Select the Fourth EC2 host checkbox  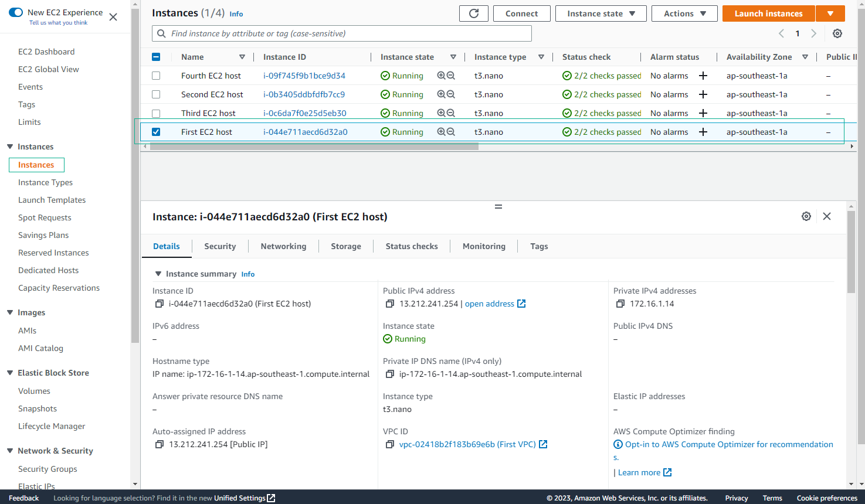(156, 76)
